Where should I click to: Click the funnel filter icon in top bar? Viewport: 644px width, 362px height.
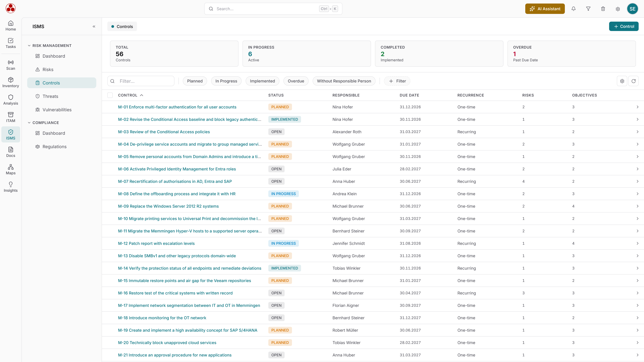point(588,9)
